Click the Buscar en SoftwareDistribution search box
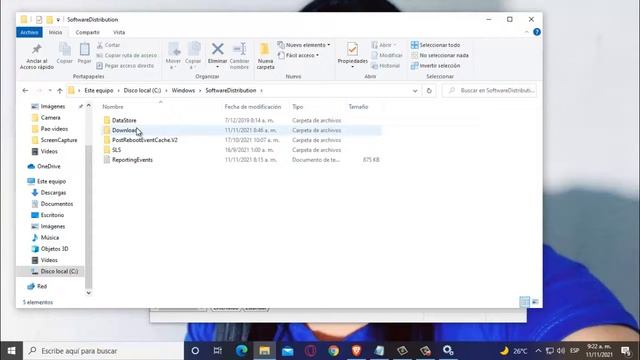 pos(489,91)
